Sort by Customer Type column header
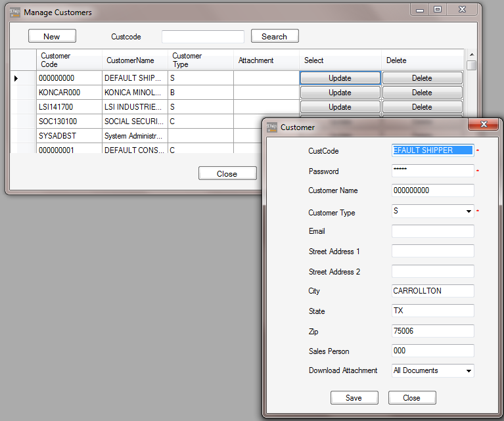The image size is (504, 421). [201, 60]
